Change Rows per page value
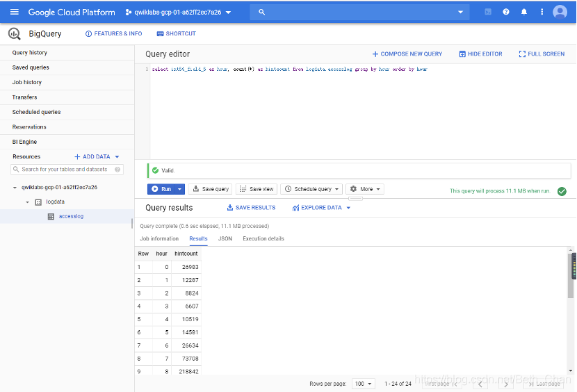The height and width of the screenshot is (392, 577). click(x=363, y=384)
